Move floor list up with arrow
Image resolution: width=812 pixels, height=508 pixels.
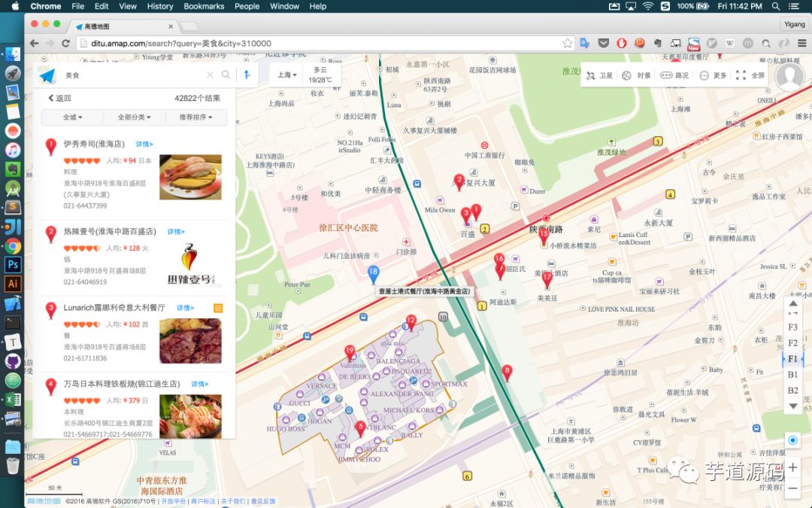pos(793,304)
